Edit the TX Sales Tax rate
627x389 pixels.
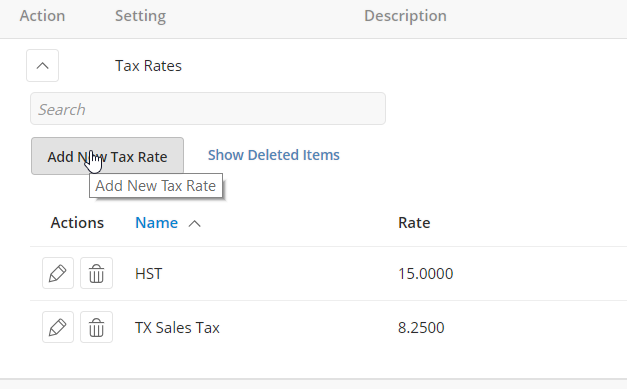58,327
